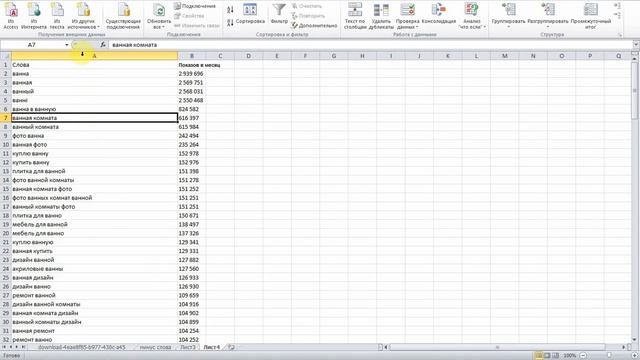Click the zoom slider handle
The height and width of the screenshot is (360, 640).
pyautogui.click(x=609, y=356)
